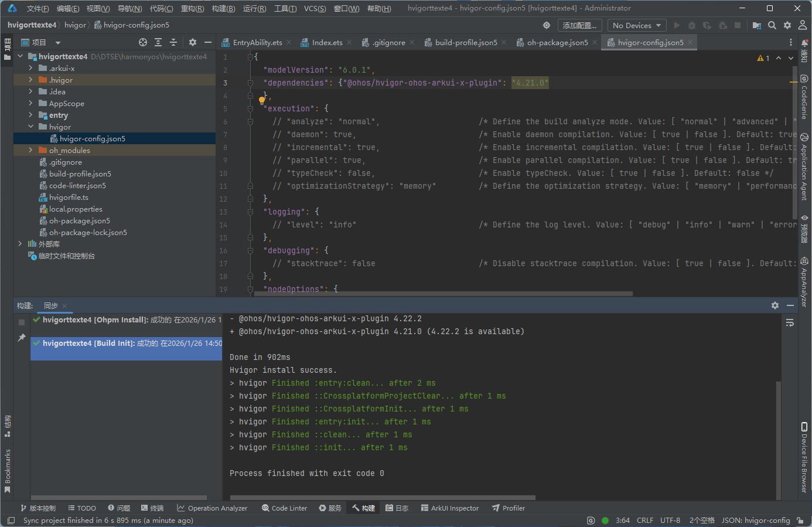Select hvigorfile.ts in the project tree

[x=69, y=198]
